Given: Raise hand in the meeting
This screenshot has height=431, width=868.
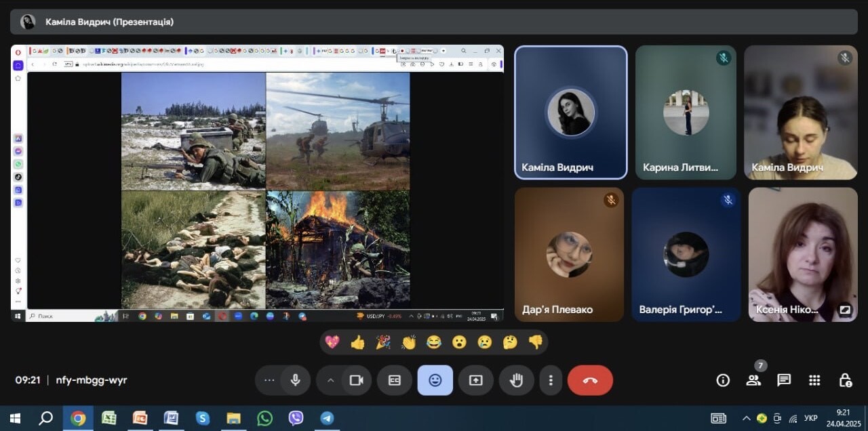Looking at the screenshot, I should pos(517,380).
